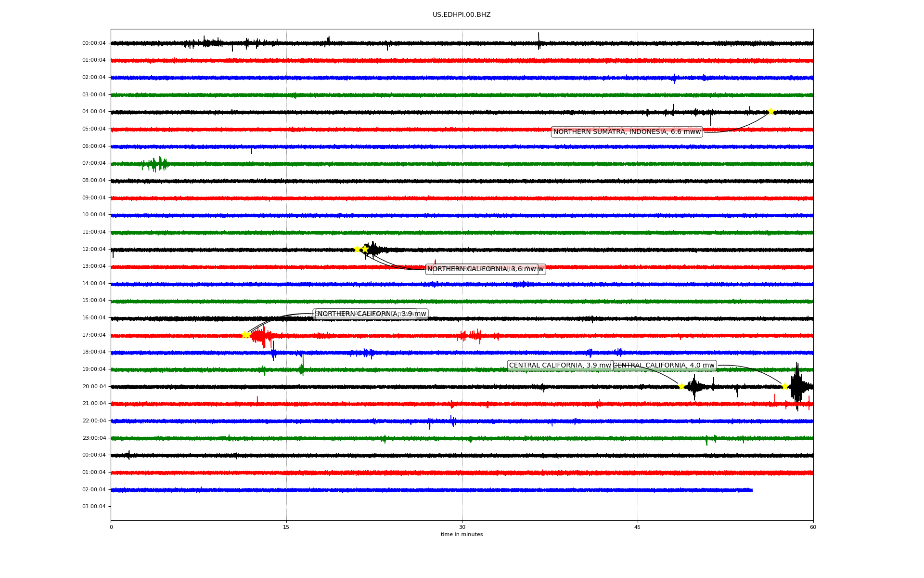Click the yellow stars on the 12:00:04 black trace

(361, 249)
